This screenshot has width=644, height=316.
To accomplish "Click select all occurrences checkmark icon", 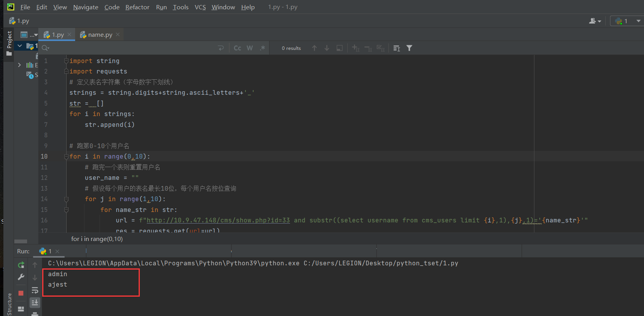I will pos(381,48).
